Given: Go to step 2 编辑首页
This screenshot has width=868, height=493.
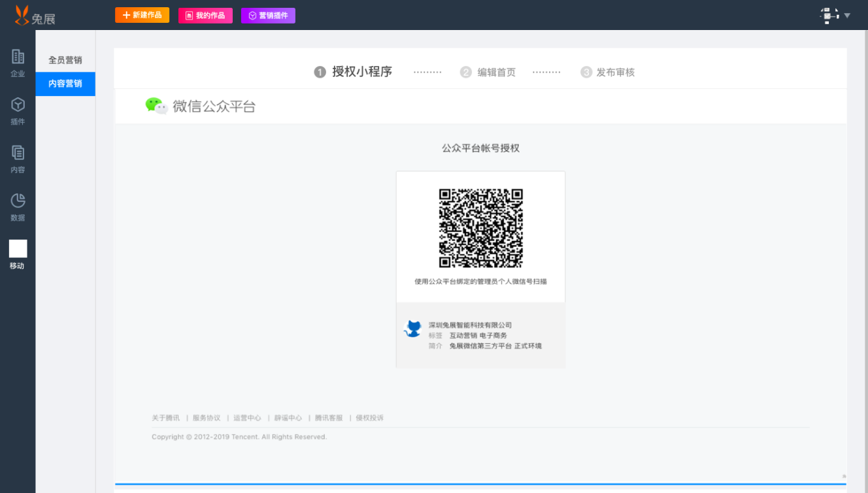Looking at the screenshot, I should 488,72.
